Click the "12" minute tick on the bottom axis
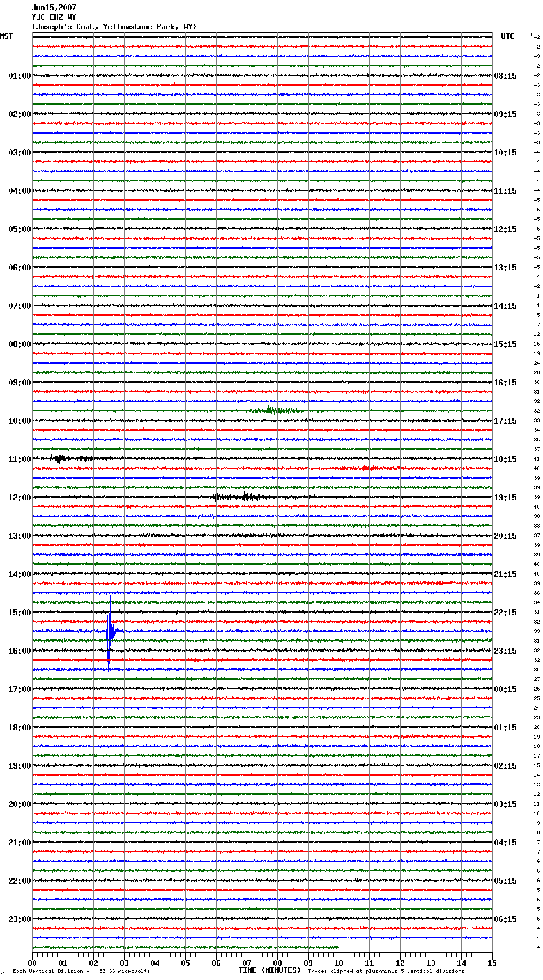Viewport: 543px width, 980px height. point(400,963)
